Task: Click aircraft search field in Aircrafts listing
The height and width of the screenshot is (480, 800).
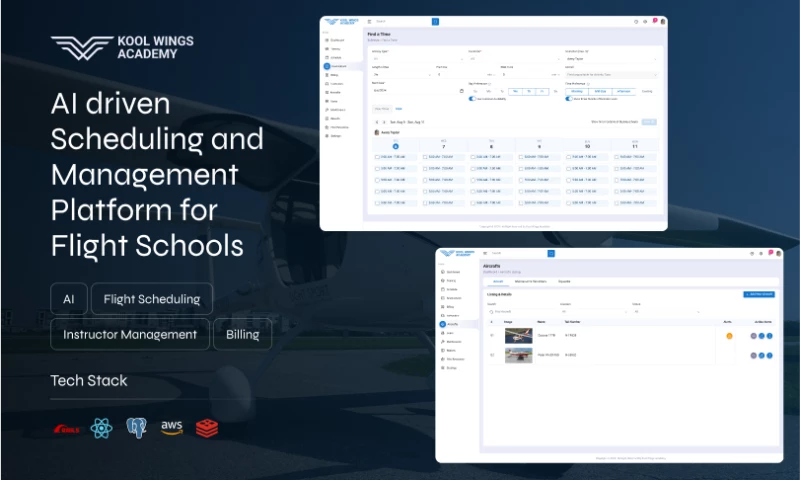Action: [522, 311]
